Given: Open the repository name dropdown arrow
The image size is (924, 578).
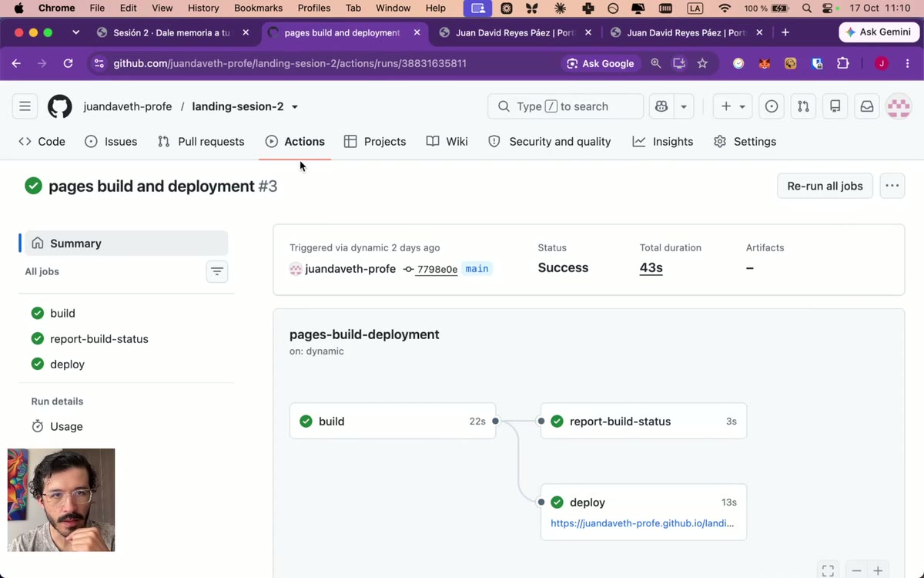Looking at the screenshot, I should (x=294, y=107).
